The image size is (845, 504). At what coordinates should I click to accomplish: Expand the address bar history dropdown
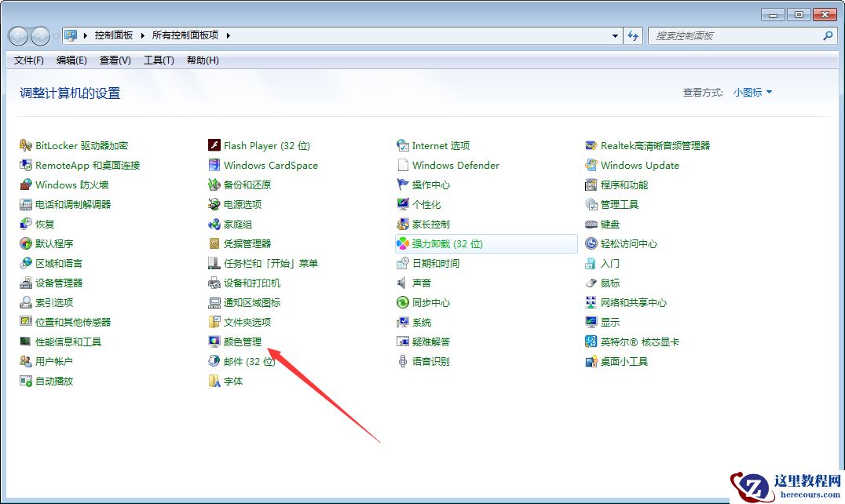615,36
